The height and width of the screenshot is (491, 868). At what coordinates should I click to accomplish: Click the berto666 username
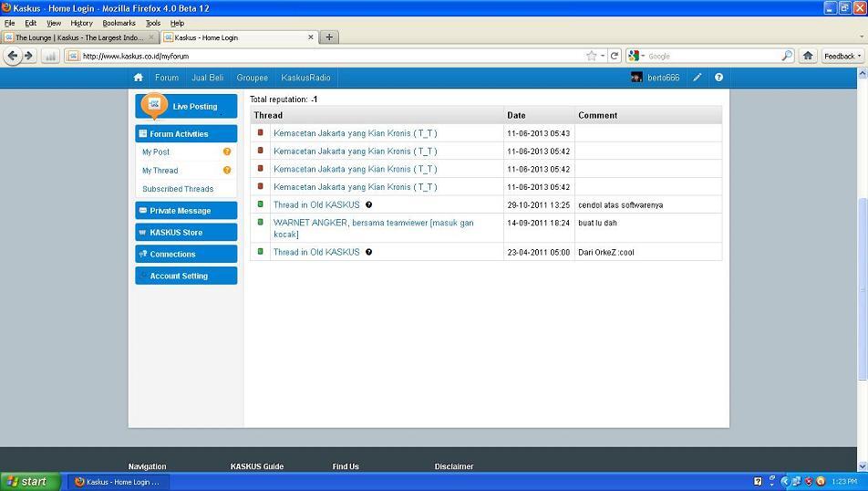point(663,78)
